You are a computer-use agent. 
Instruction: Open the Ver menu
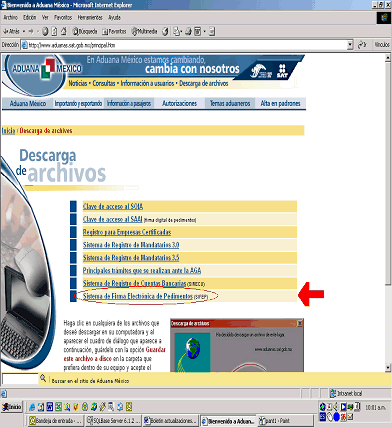pyautogui.click(x=45, y=17)
